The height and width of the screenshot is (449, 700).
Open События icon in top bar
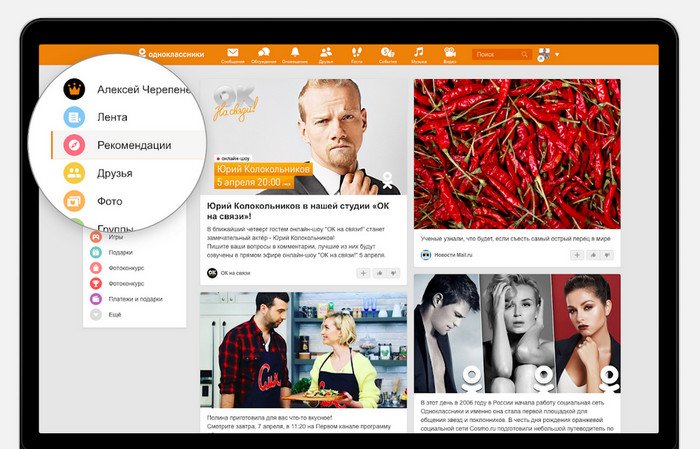pyautogui.click(x=388, y=52)
